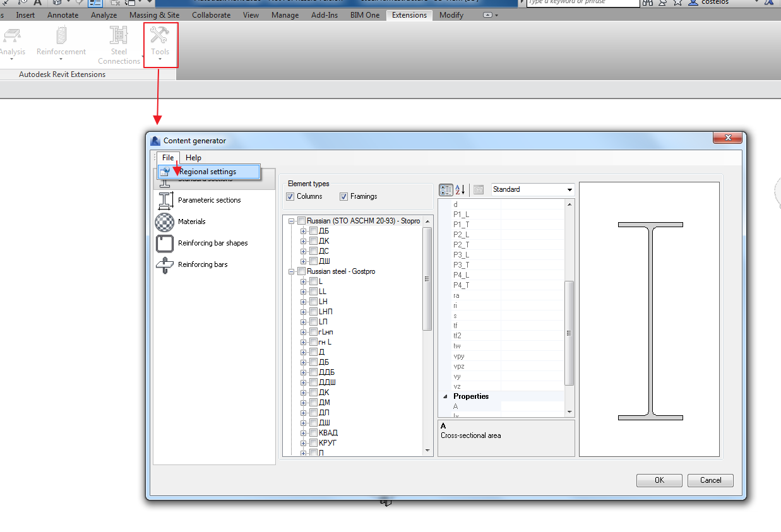Click the OK button

(x=659, y=480)
